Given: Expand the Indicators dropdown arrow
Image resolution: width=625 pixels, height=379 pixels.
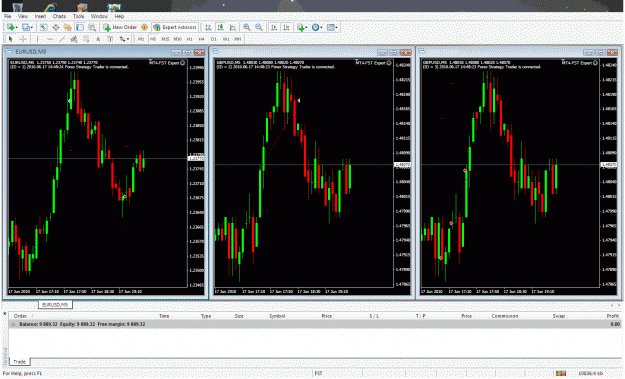Looking at the screenshot, I should 306,27.
